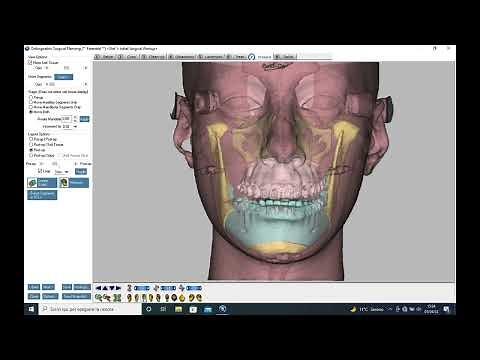Open the Setup step tab
The width and height of the screenshot is (480, 360).
[x=104, y=57]
